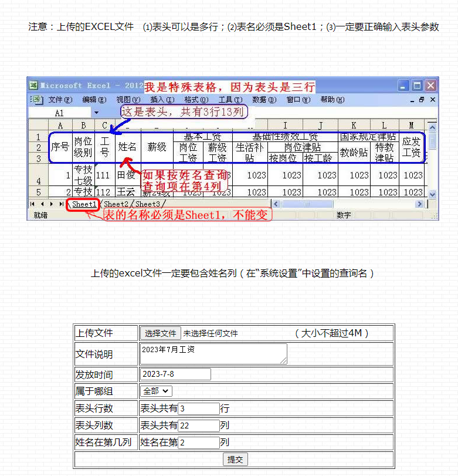Open the 数据(D) menu
This screenshot has width=458, height=476.
(264, 100)
